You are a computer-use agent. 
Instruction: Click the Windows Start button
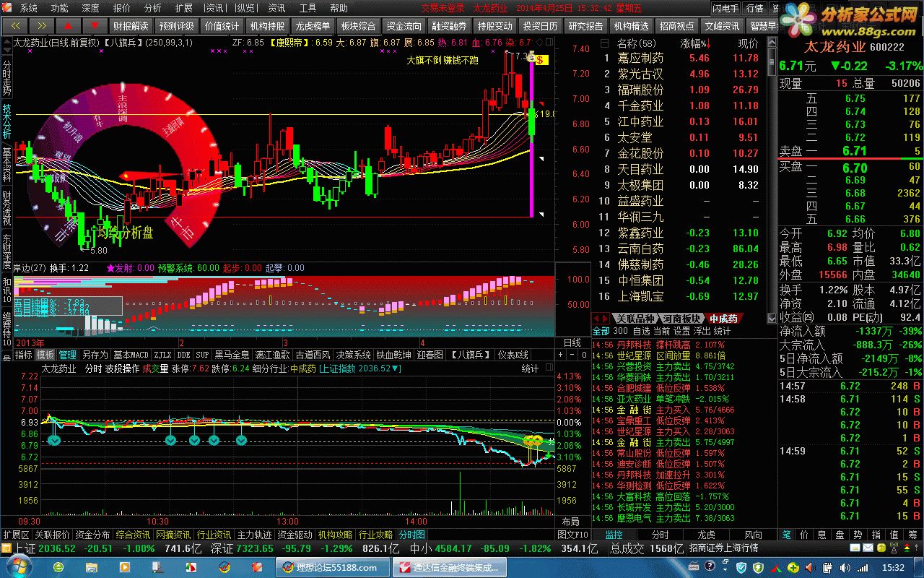[x=19, y=567]
